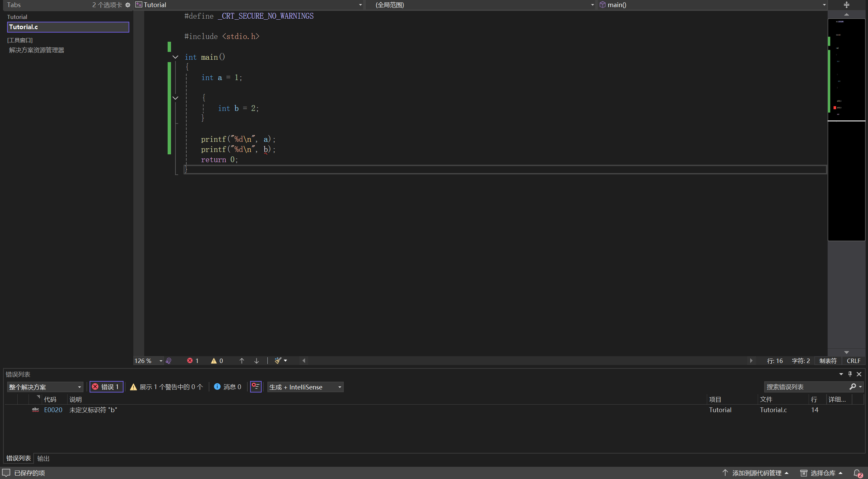Screen dimensions: 868x479
Task: Click 添加到源代码管理 in the status bar
Action: click(755, 473)
